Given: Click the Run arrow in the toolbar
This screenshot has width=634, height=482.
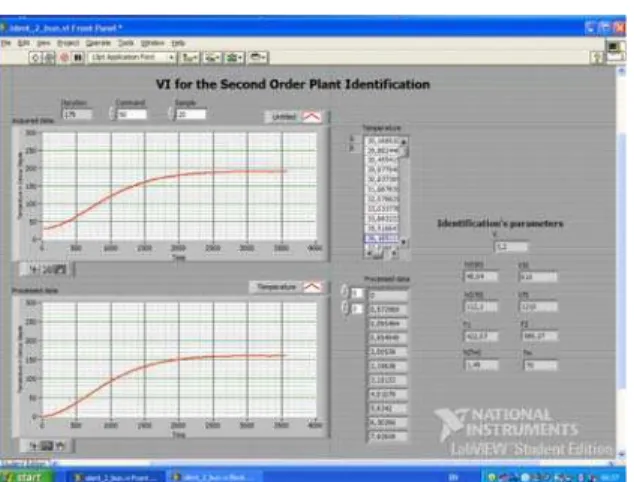Looking at the screenshot, I should point(35,58).
